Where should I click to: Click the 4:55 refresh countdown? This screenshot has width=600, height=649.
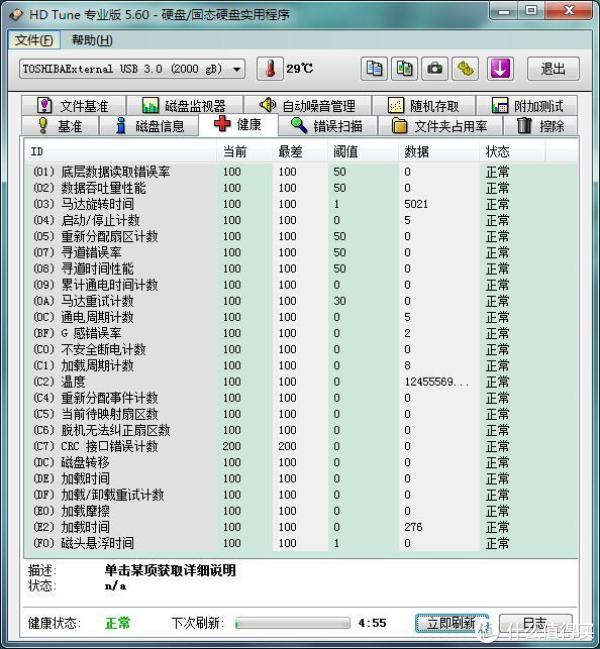click(372, 623)
